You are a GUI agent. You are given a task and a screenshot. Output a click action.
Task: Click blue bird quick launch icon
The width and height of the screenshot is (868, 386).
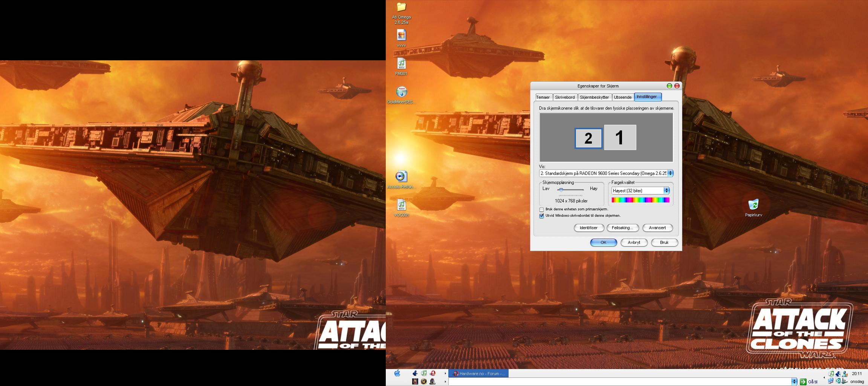coord(415,373)
